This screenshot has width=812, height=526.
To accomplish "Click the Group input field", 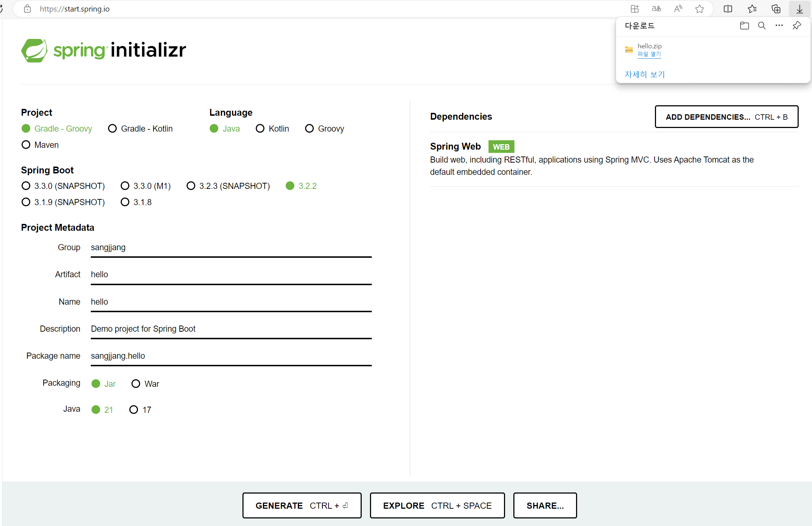I will 231,248.
